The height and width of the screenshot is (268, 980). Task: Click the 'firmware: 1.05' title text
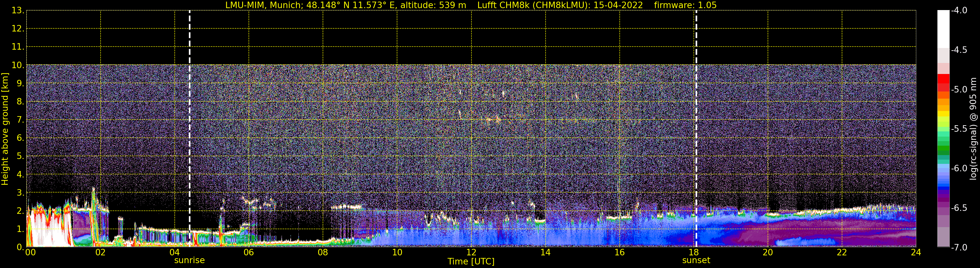click(x=685, y=5)
